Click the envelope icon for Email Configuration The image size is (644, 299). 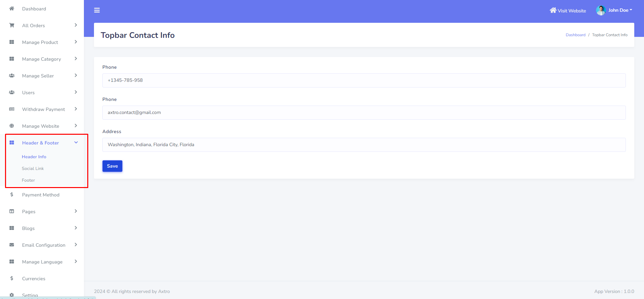(x=12, y=245)
